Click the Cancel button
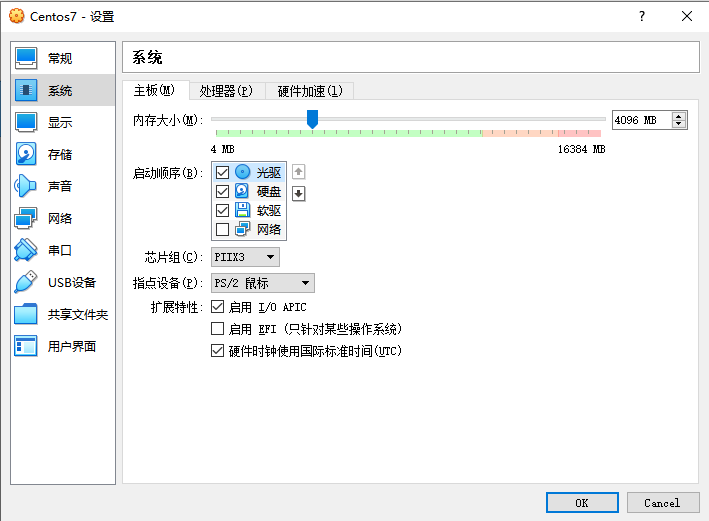709x521 pixels. (662, 502)
